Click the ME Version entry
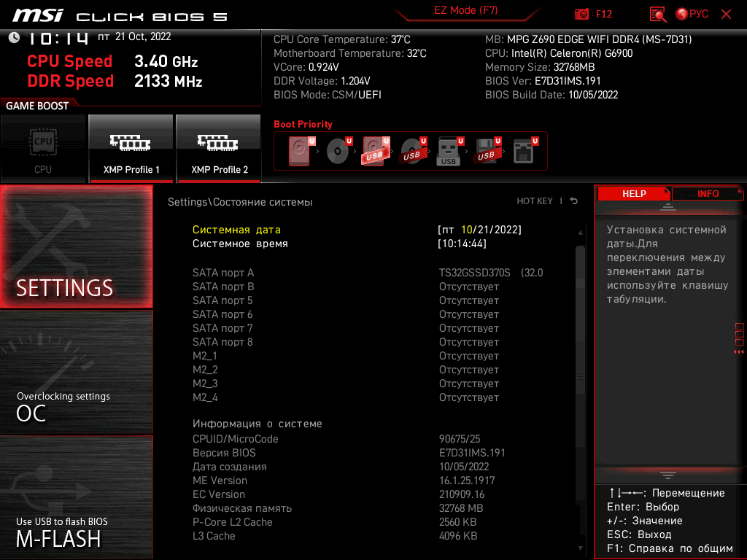Viewport: 747px width, 560px height. (344, 481)
